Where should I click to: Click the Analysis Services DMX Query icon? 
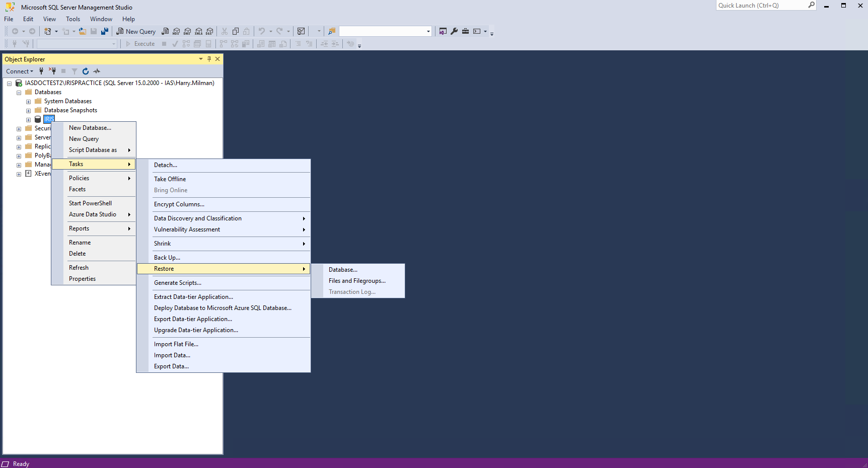pyautogui.click(x=187, y=31)
